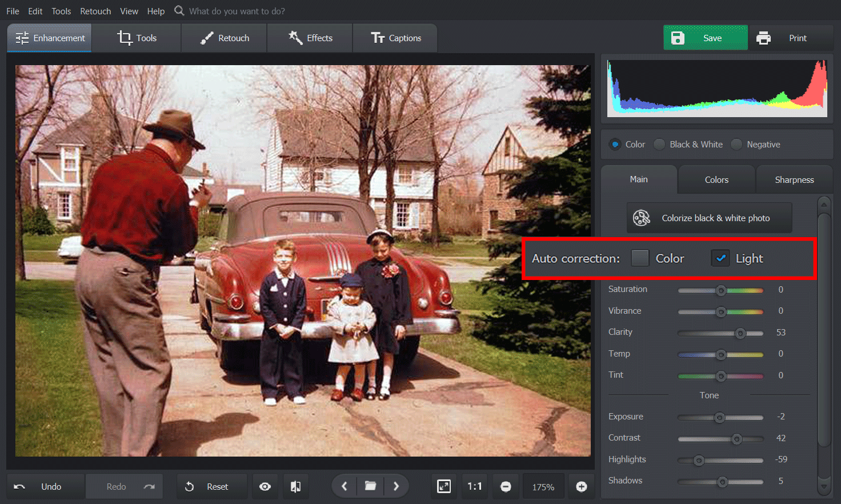Enable the Color auto correction checkbox
This screenshot has height=504, width=841.
coord(640,258)
